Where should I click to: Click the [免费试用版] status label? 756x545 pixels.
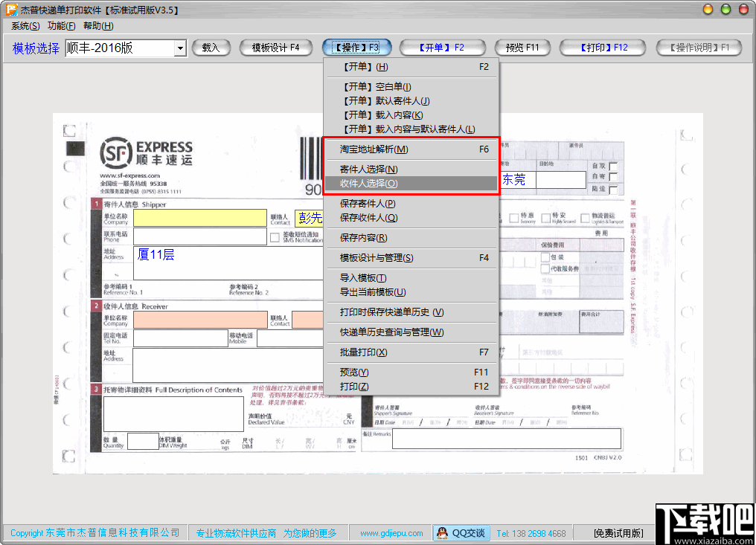(618, 533)
